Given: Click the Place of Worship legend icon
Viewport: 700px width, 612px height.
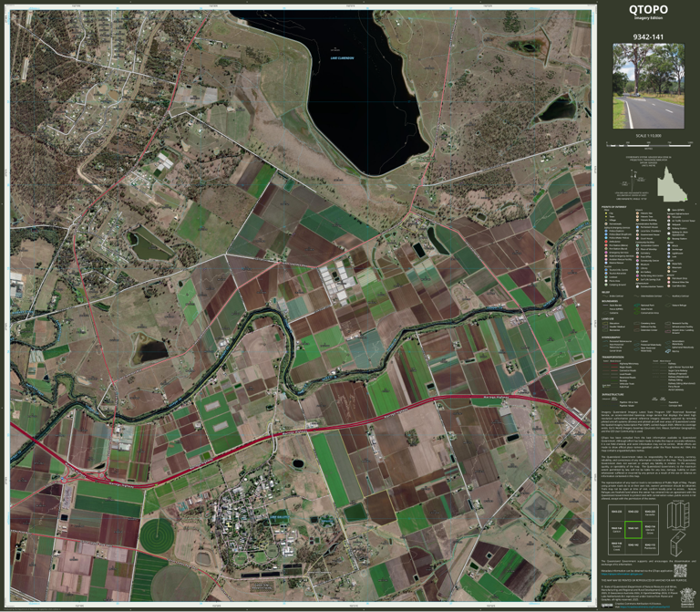Looking at the screenshot, I should [x=637, y=249].
